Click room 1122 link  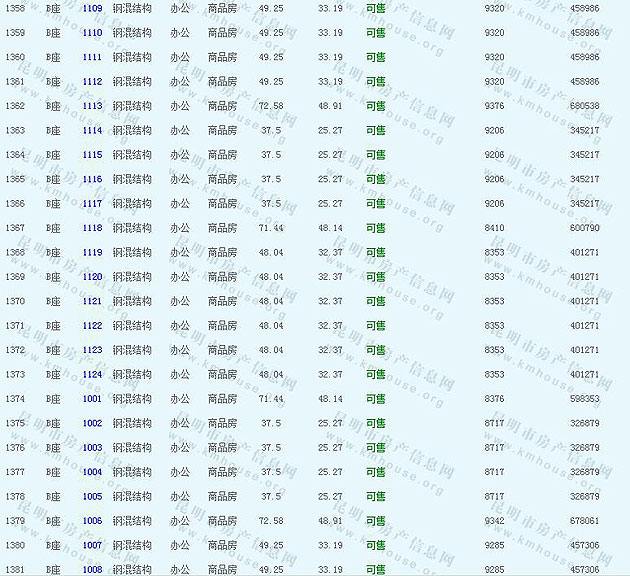92,326
